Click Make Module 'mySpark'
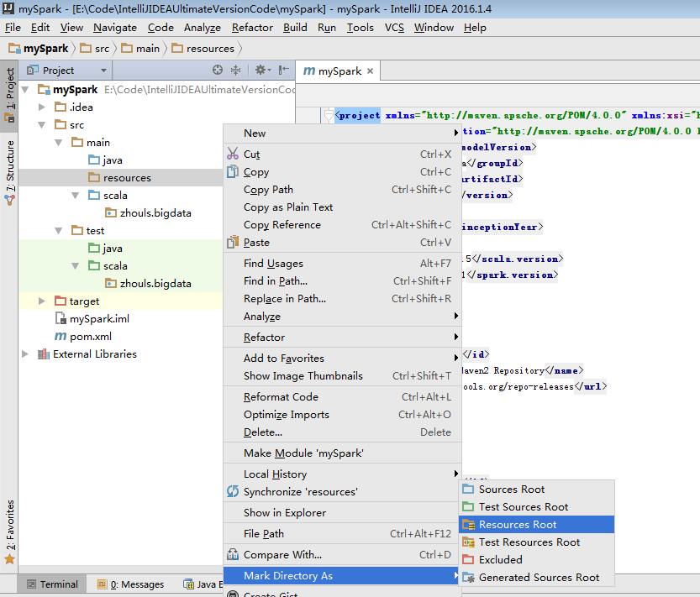This screenshot has height=597, width=700. (x=342, y=453)
